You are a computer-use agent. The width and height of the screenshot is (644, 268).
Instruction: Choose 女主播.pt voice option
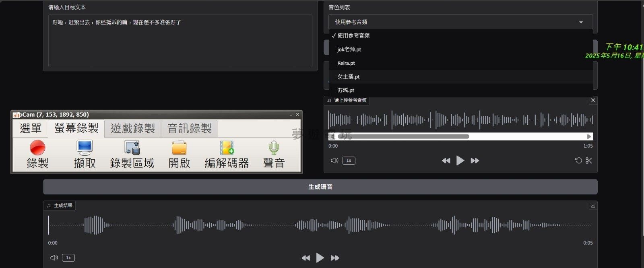tap(461, 76)
